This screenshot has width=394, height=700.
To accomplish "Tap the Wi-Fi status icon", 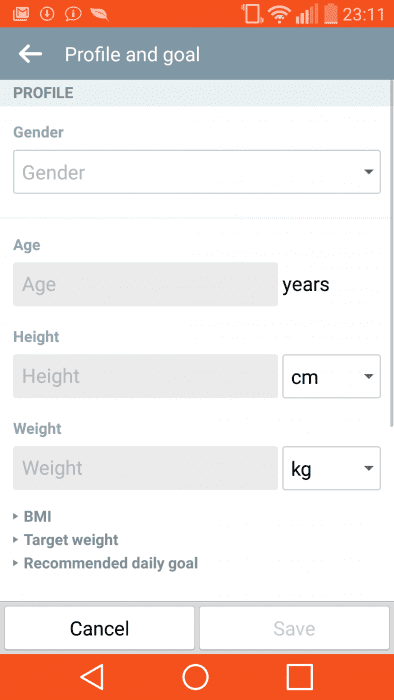I will [279, 14].
